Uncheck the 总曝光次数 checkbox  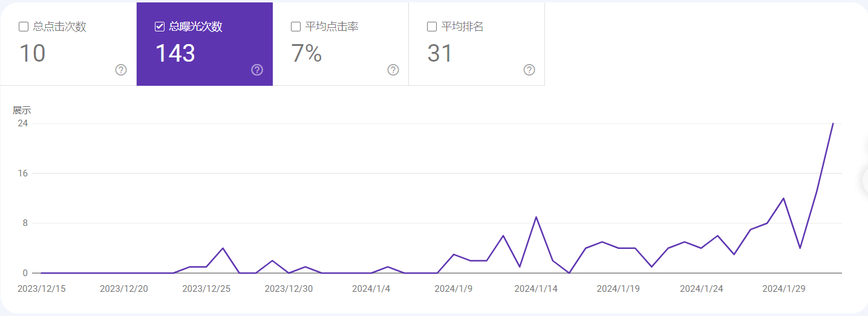click(160, 27)
